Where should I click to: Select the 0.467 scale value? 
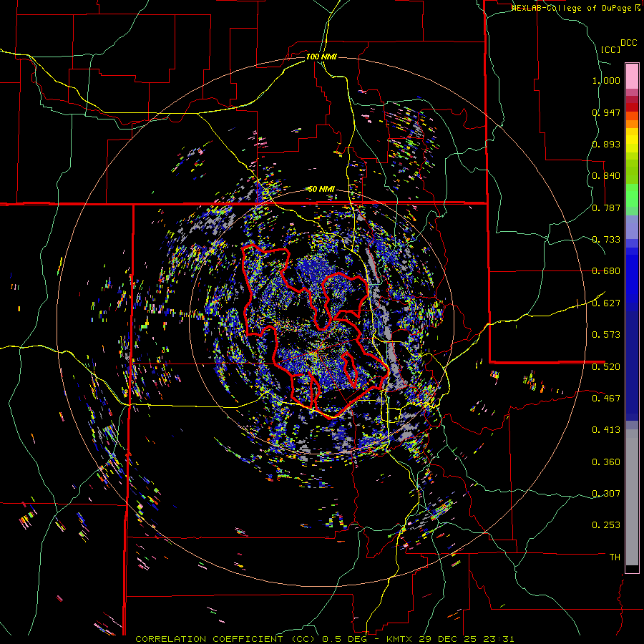(606, 398)
